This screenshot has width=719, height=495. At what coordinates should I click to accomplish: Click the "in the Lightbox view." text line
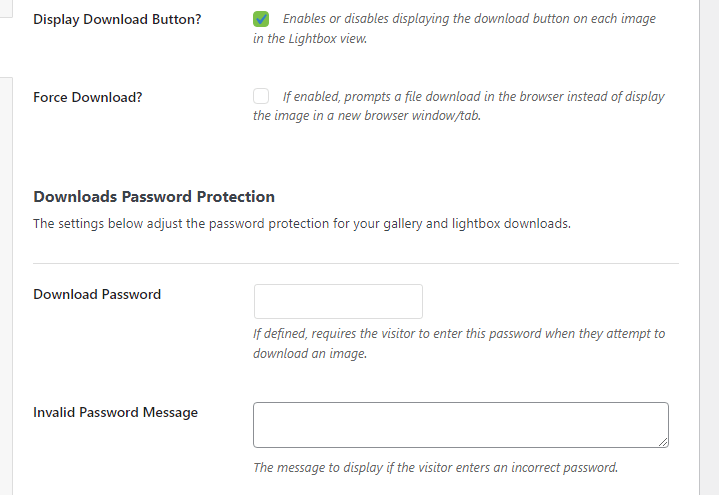pos(309,38)
